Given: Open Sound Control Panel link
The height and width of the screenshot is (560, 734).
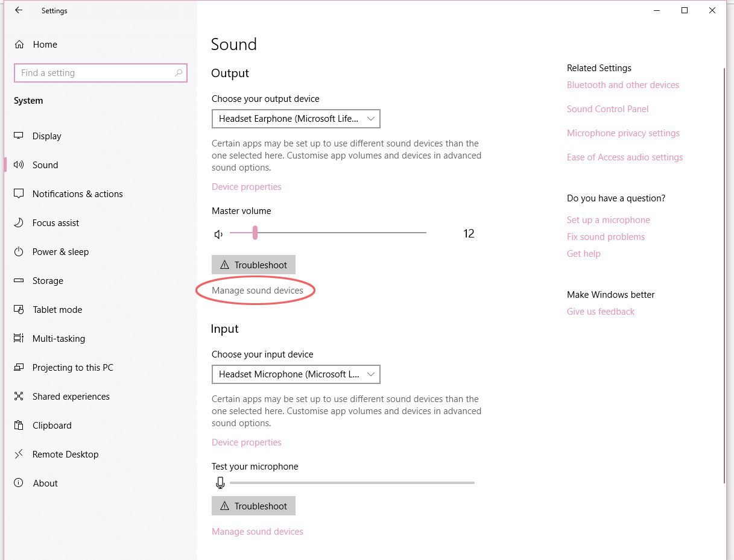Looking at the screenshot, I should [x=608, y=109].
